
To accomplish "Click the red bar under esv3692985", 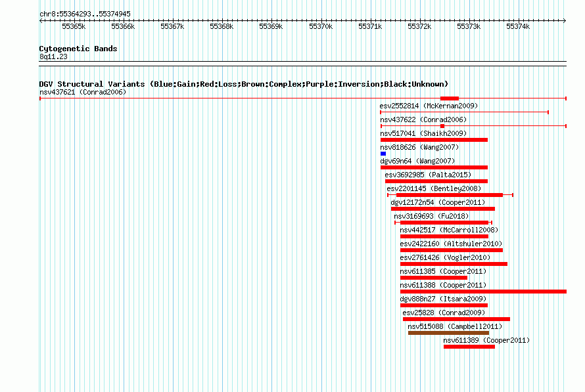I will (436, 181).
